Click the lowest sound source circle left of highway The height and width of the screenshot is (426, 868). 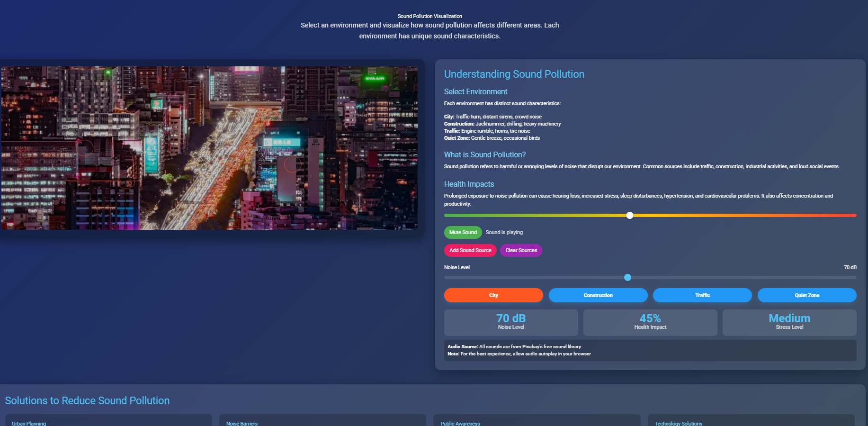[x=126, y=180]
